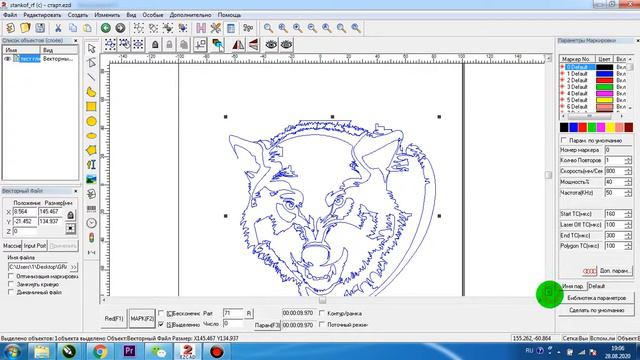
Task: Click the first lock object icon
Action: 155,44
